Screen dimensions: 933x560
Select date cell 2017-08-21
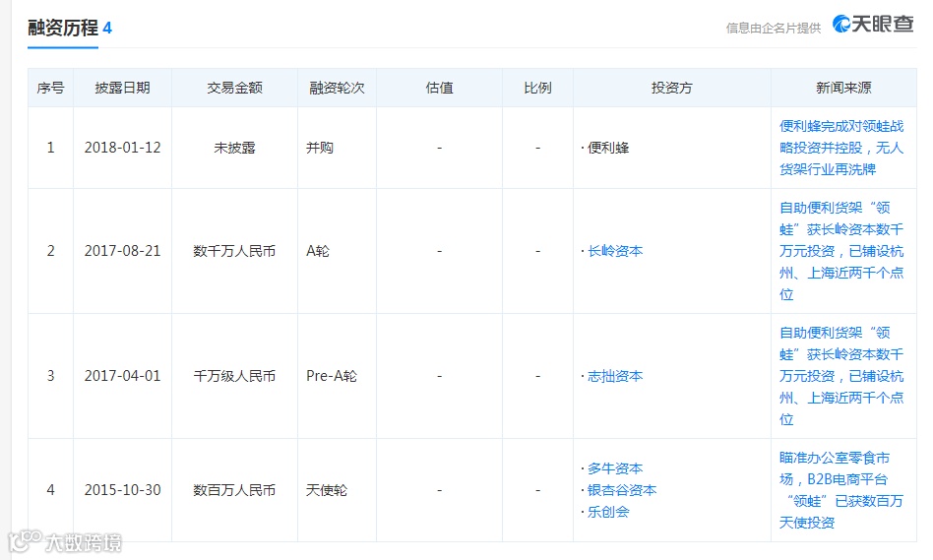click(123, 251)
